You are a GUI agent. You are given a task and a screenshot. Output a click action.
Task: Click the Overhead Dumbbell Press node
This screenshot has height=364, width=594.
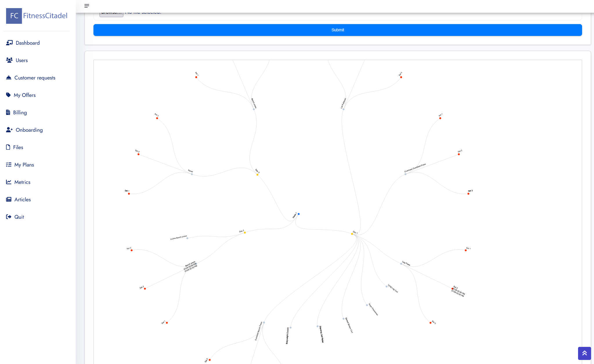click(405, 174)
